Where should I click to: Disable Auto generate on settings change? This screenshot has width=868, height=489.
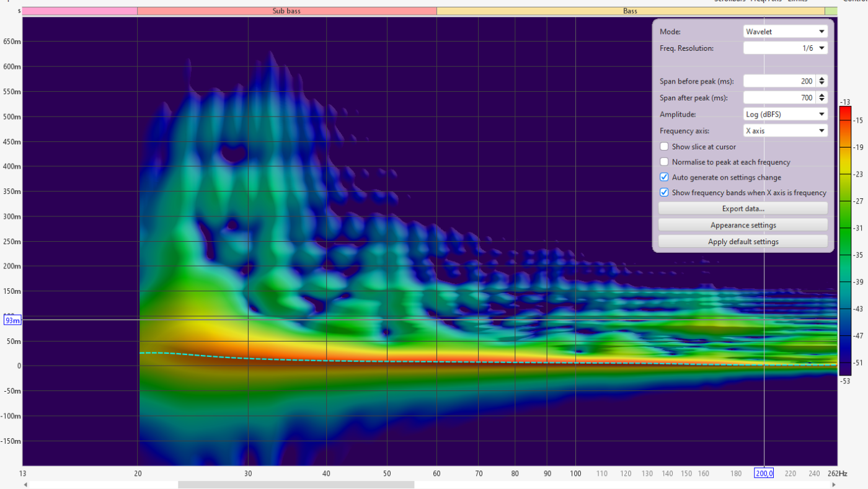pos(664,177)
